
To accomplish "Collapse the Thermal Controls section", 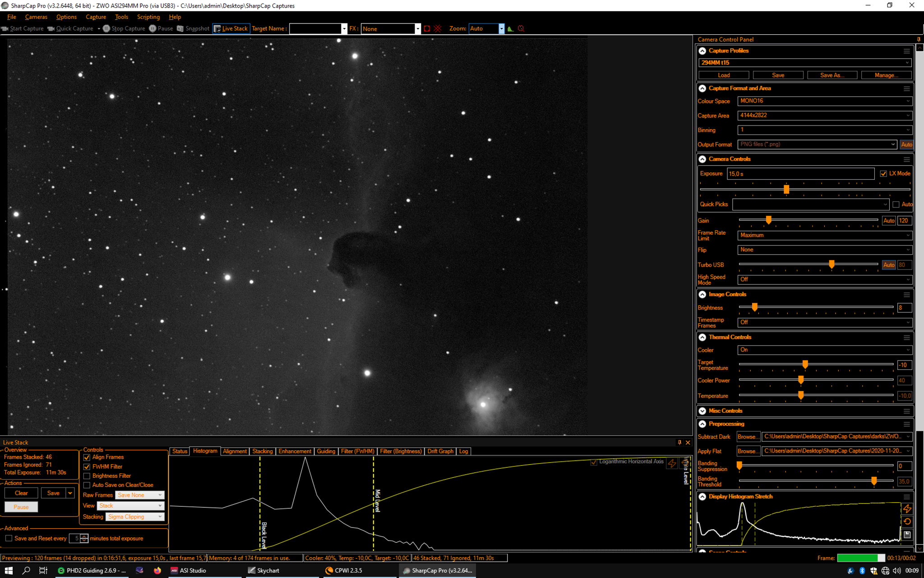I will 702,337.
